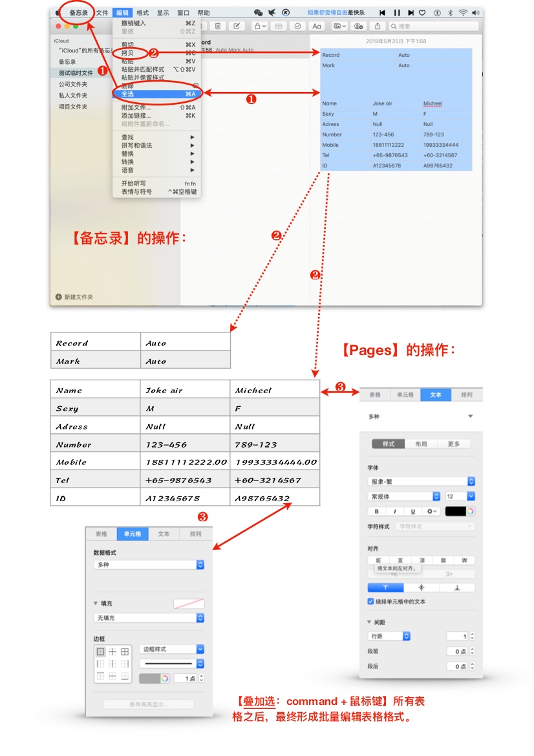This screenshot has height=756, width=534.
Task: Click the insert table icon in Notes toolbar
Action: coord(279,26)
